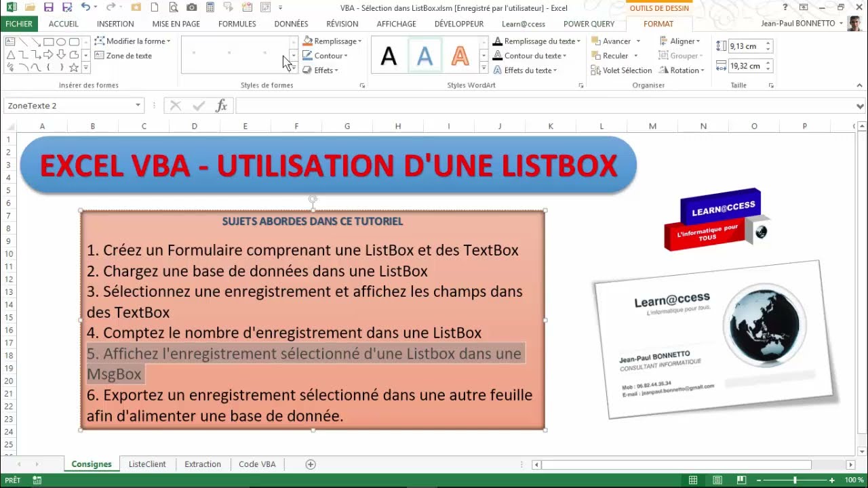Select the right arrow shape in gallery
Image resolution: width=868 pixels, height=488 pixels.
[x=48, y=55]
